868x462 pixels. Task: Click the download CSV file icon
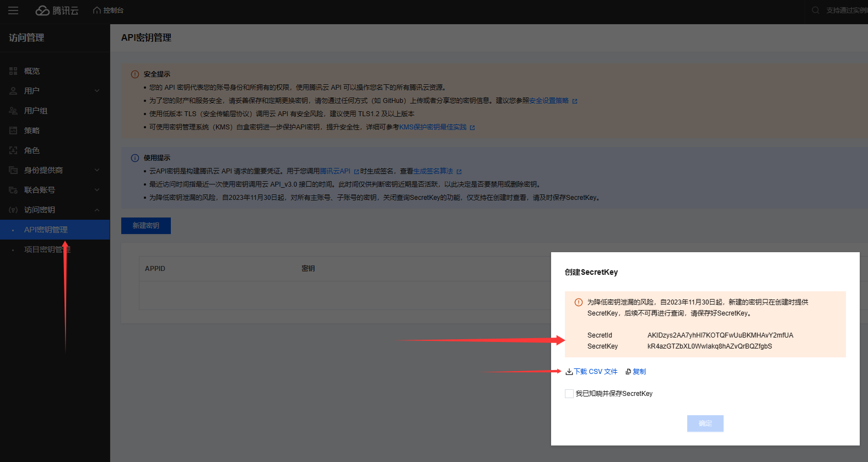(x=569, y=372)
